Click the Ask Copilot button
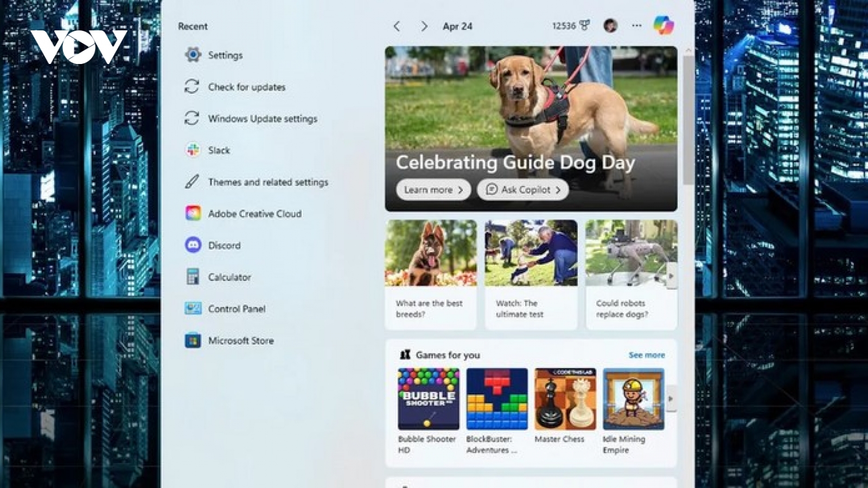 [x=523, y=190]
